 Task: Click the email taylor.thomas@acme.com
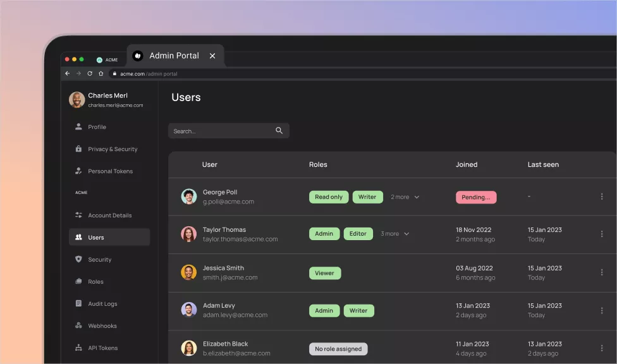tap(240, 239)
